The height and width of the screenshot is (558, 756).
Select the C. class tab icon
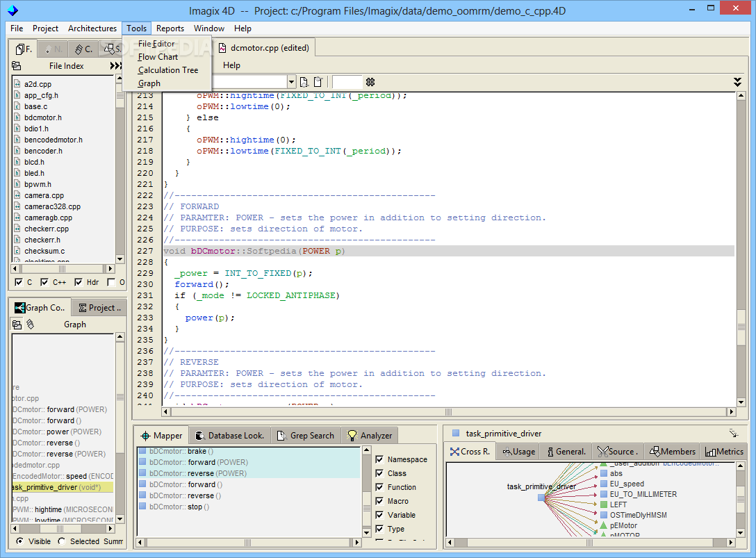(79, 49)
